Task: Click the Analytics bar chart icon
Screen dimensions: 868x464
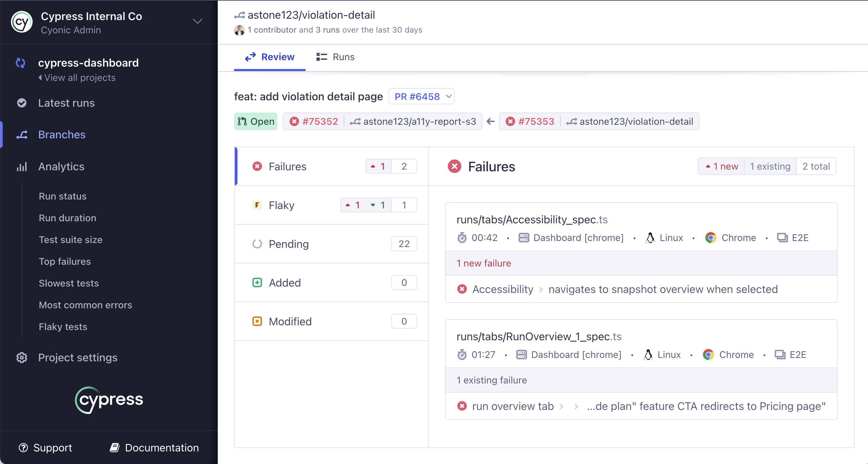Action: click(x=22, y=167)
